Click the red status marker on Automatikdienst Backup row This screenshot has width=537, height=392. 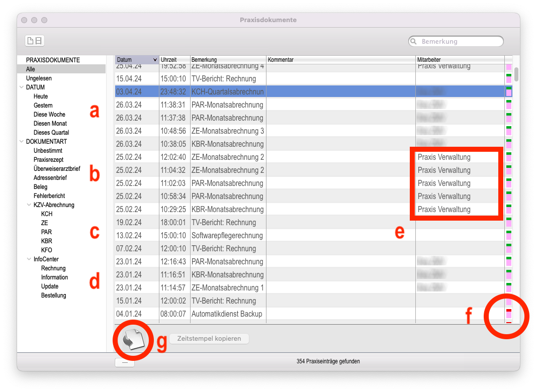click(508, 313)
